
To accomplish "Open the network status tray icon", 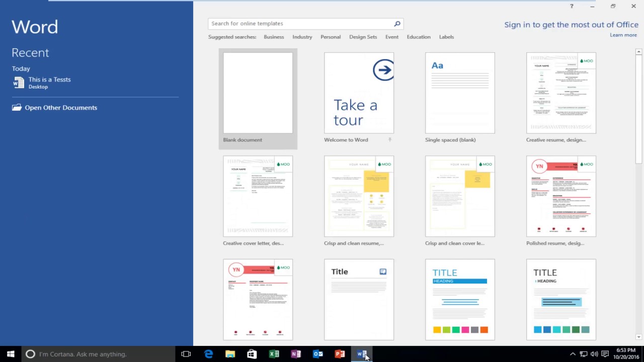I will tap(584, 354).
